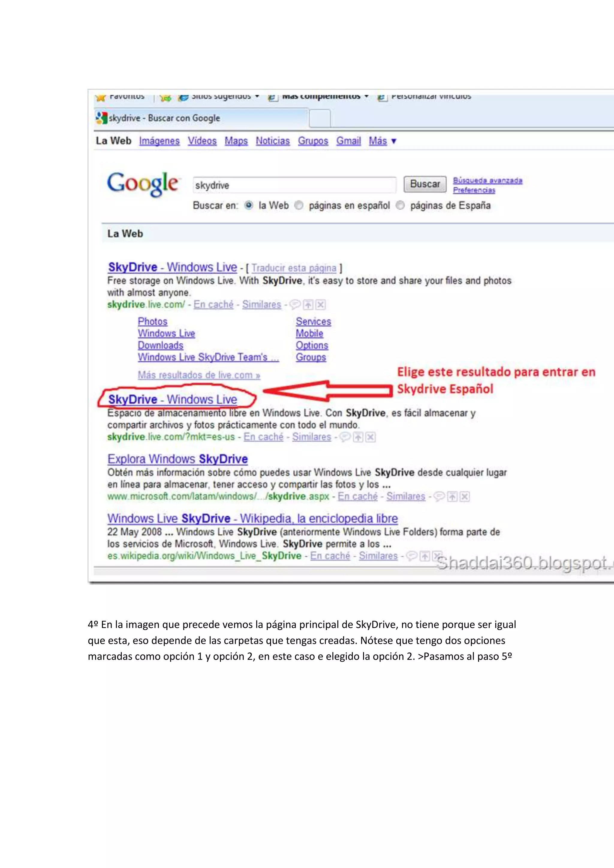Select the 'la Web' radio button

click(x=249, y=205)
